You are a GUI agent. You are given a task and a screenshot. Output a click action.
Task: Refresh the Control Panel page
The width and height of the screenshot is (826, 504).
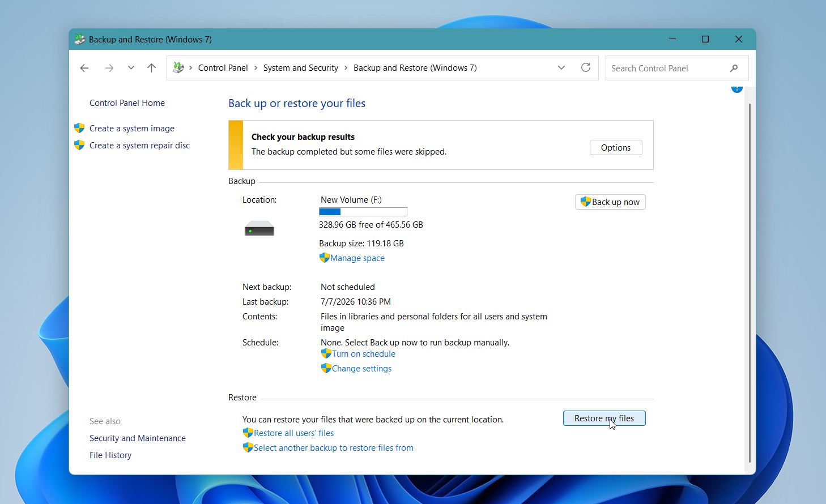pos(586,68)
